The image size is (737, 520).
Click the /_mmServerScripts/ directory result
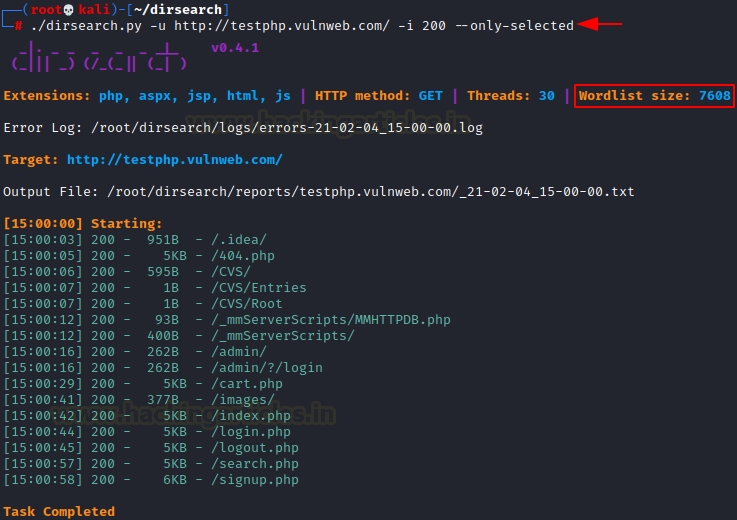[179, 336]
